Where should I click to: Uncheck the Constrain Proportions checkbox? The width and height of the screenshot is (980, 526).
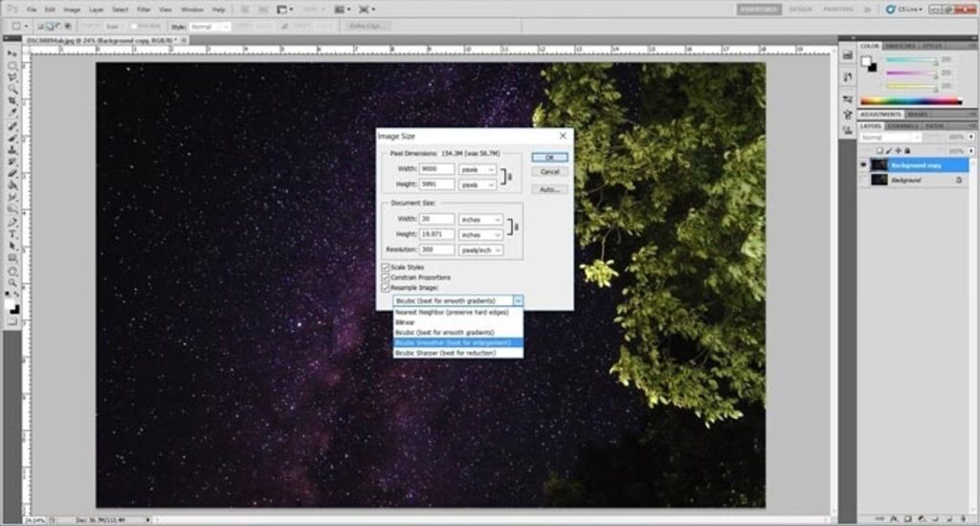tap(386, 276)
